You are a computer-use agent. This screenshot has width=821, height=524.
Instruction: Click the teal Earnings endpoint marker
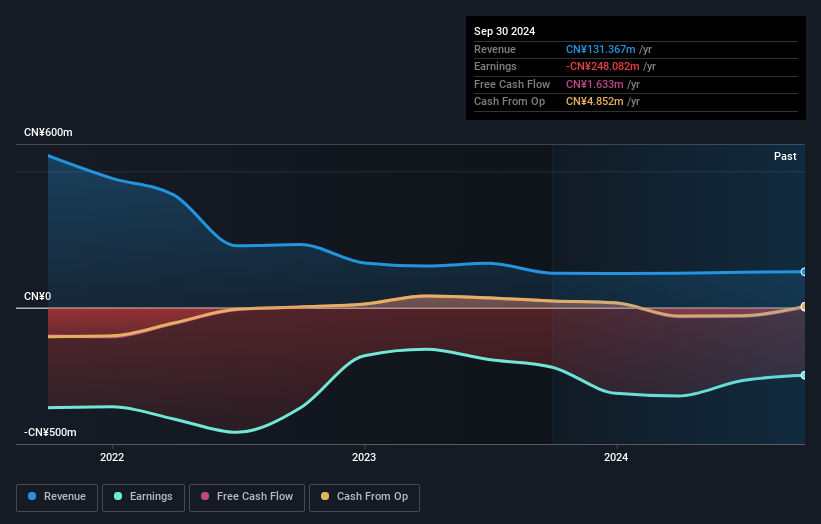click(804, 375)
